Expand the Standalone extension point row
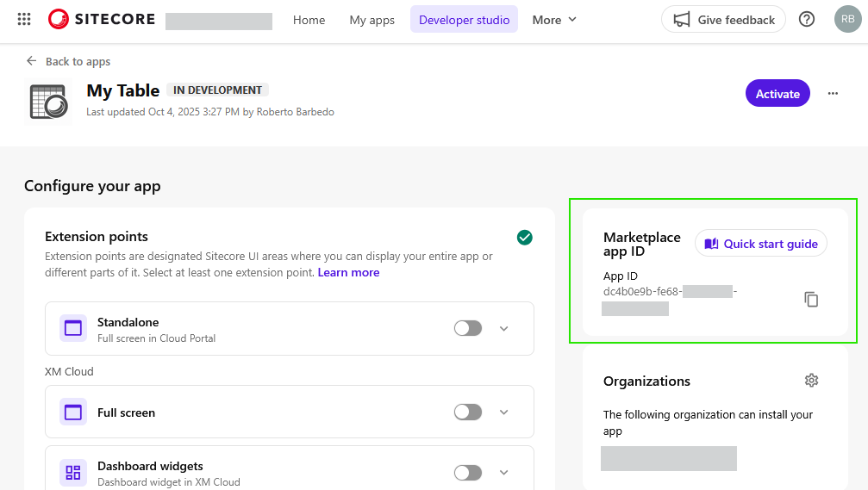Screen dimensions: 868x490 504,328
